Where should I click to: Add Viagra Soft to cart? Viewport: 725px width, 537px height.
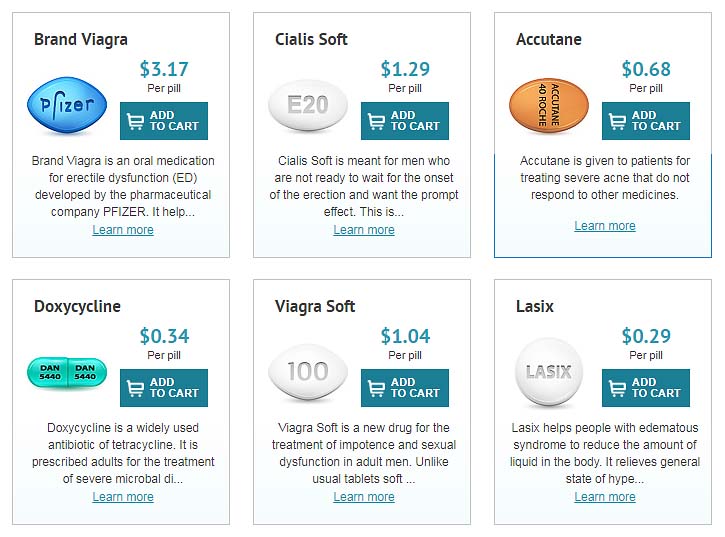405,388
